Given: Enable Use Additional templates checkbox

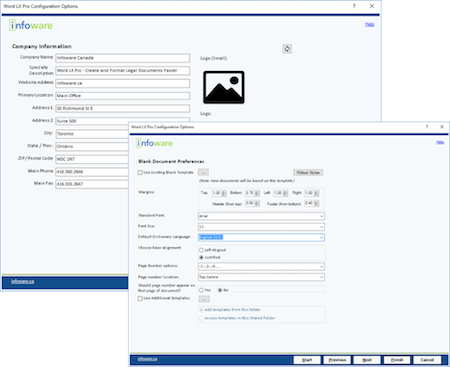Looking at the screenshot, I should pos(140,298).
